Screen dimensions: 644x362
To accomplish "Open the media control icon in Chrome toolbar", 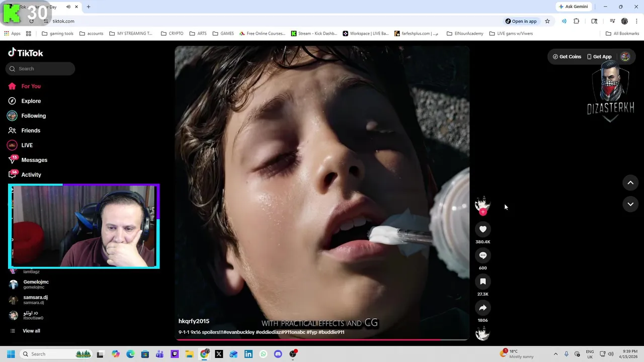I will [612, 21].
